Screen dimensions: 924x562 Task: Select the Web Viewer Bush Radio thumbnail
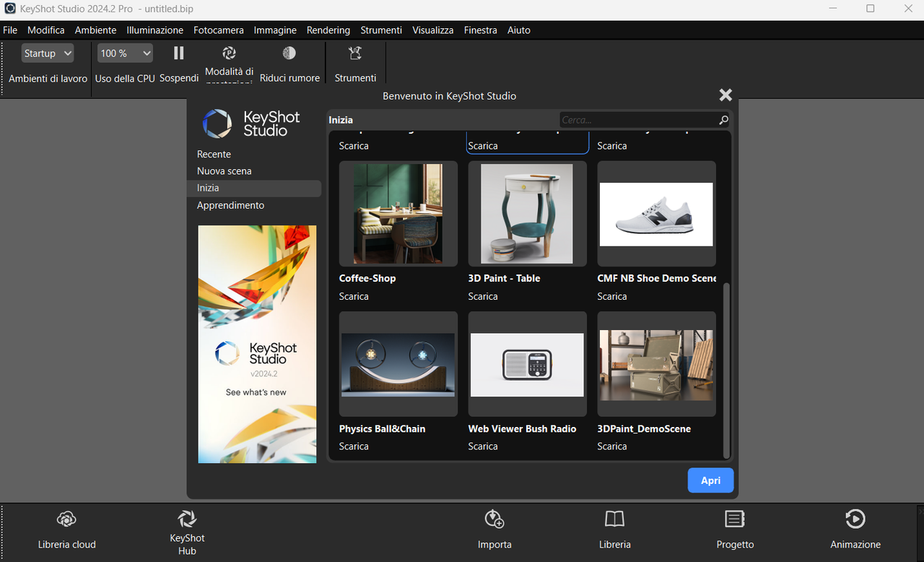coord(527,364)
